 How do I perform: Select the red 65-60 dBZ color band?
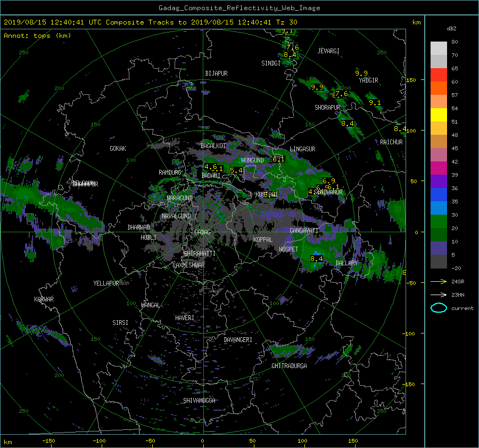pos(439,75)
